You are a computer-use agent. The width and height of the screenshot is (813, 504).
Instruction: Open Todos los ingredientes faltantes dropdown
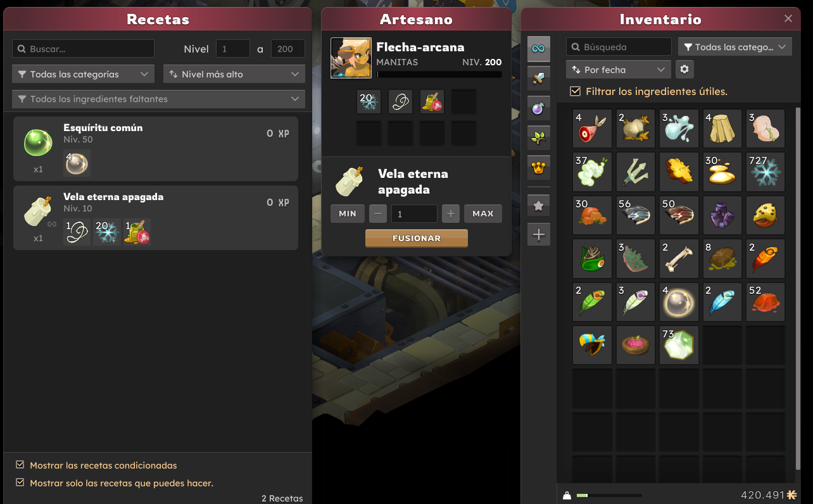click(158, 99)
